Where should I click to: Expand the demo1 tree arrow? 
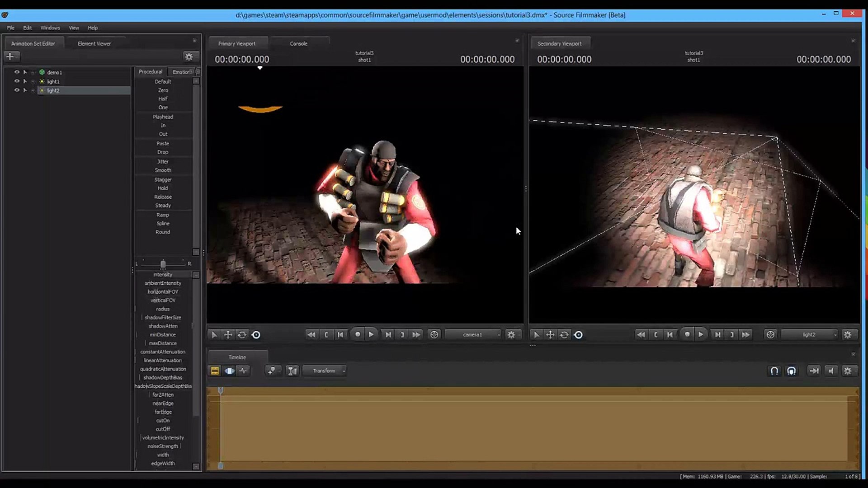25,72
